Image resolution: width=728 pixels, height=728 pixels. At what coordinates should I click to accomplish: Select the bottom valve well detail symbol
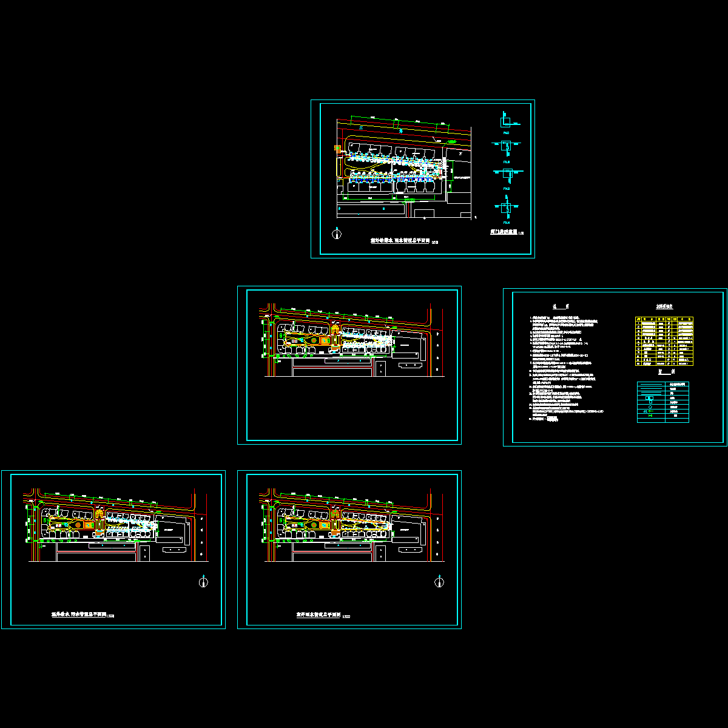[x=505, y=207]
